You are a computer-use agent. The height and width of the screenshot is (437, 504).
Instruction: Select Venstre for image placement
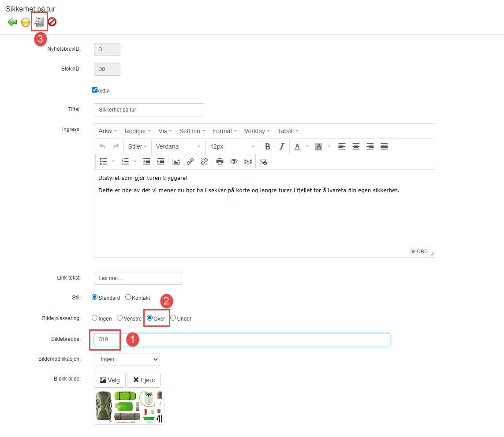pos(119,318)
